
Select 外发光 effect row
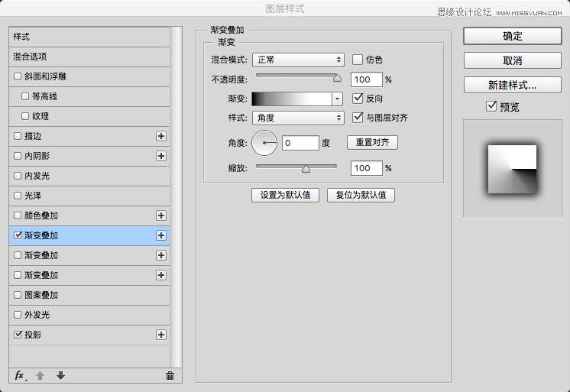click(89, 315)
